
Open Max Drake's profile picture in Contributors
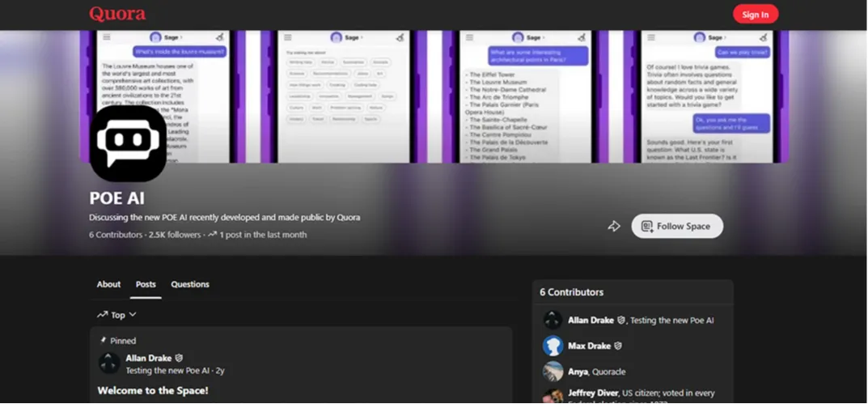pos(553,346)
